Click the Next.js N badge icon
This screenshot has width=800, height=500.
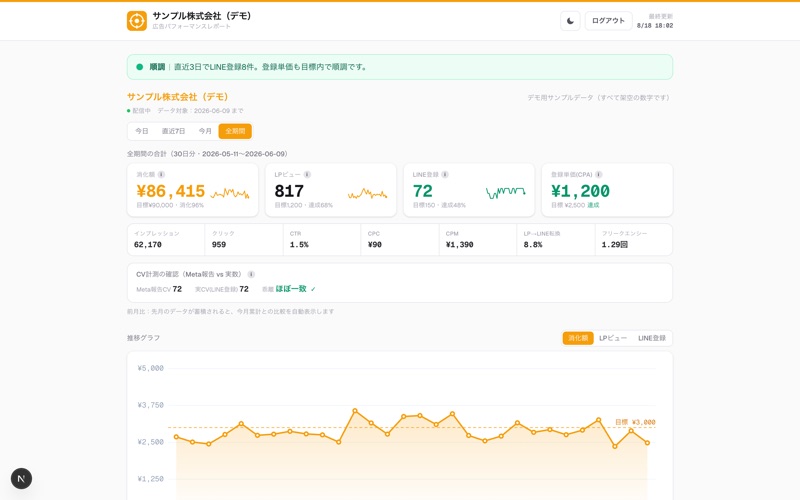[x=21, y=479]
